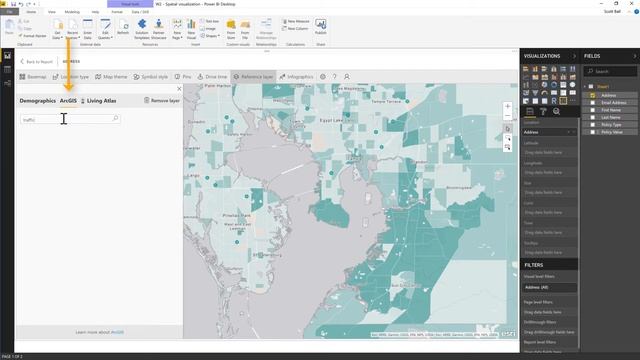This screenshot has width=640, height=360.
Task: Close the reference layer pane
Action: click(x=179, y=89)
